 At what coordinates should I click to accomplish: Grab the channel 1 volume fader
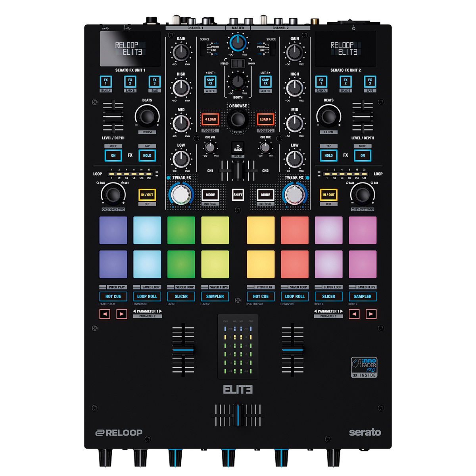coord(183,350)
